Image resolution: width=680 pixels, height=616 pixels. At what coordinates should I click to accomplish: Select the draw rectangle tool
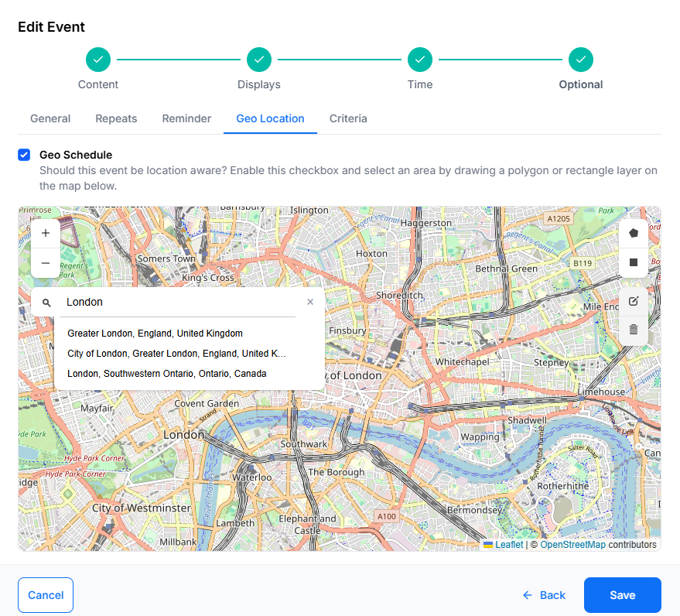coord(633,262)
